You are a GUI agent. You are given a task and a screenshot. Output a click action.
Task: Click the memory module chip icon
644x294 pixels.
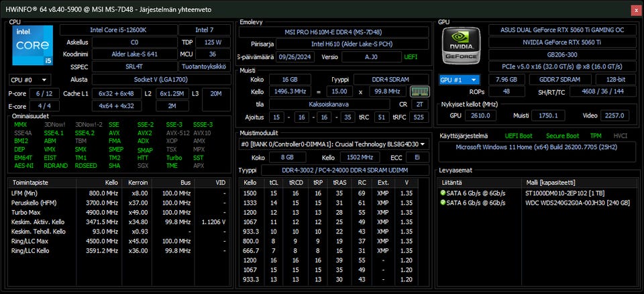click(419, 91)
